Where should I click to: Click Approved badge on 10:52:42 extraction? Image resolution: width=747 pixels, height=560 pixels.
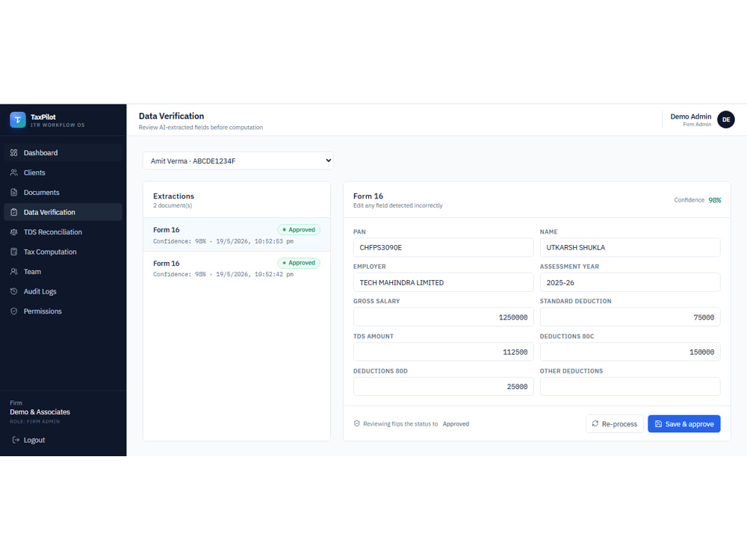click(x=299, y=263)
